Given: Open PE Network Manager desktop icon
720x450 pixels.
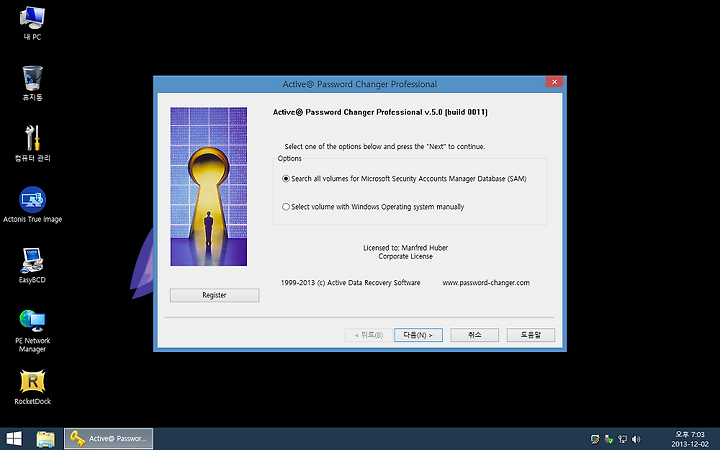Looking at the screenshot, I should (x=32, y=331).
